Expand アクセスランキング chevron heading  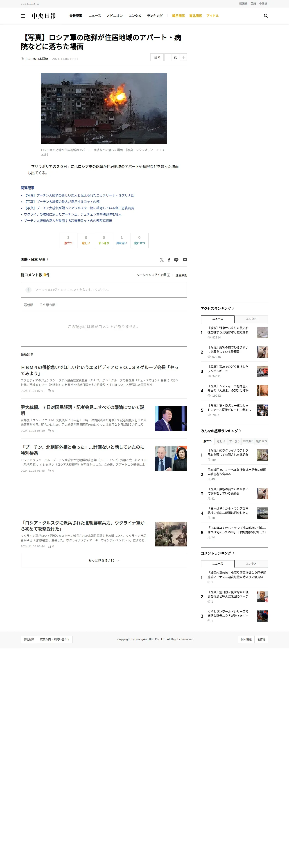pyautogui.click(x=218, y=309)
